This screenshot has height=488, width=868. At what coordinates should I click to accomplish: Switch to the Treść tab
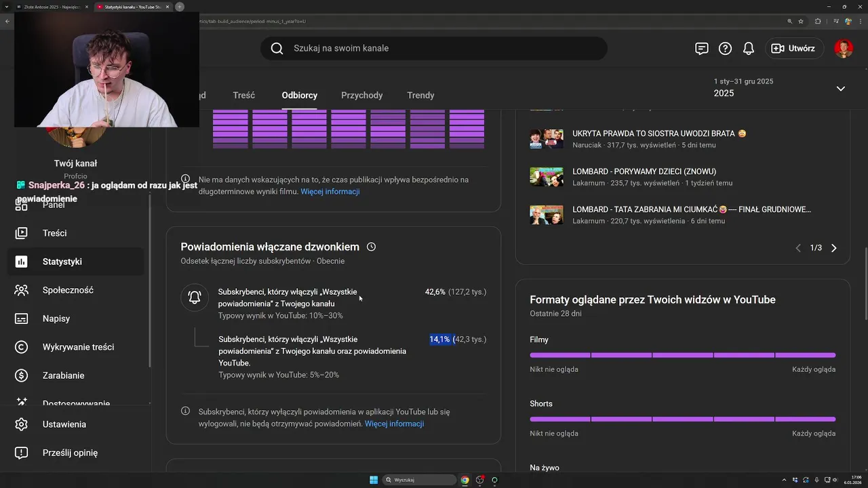[243, 95]
